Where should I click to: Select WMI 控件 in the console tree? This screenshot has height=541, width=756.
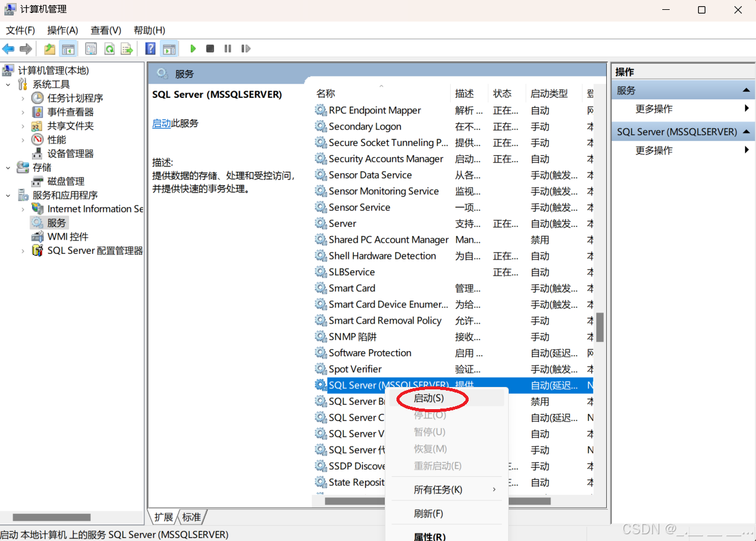pos(68,237)
